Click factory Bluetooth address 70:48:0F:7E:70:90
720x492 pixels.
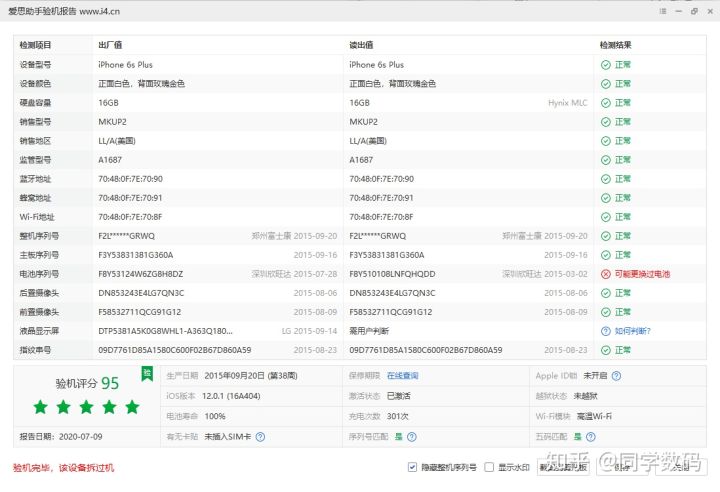point(130,179)
